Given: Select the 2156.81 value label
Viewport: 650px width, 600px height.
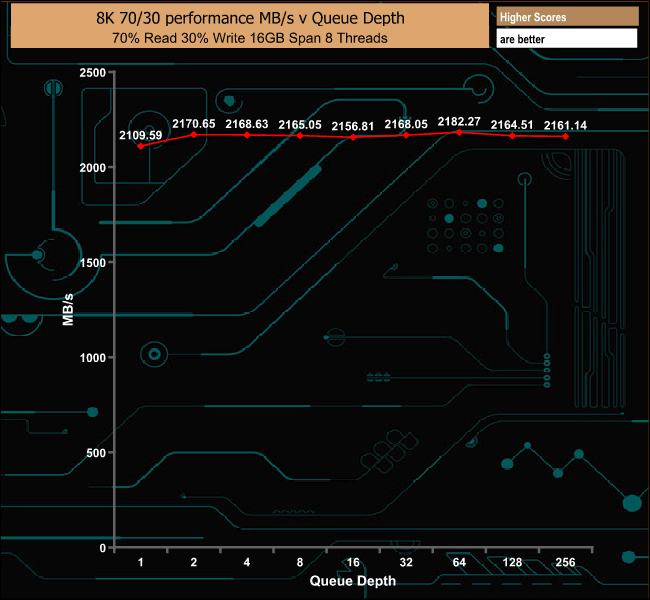Looking at the screenshot, I should click(x=353, y=126).
